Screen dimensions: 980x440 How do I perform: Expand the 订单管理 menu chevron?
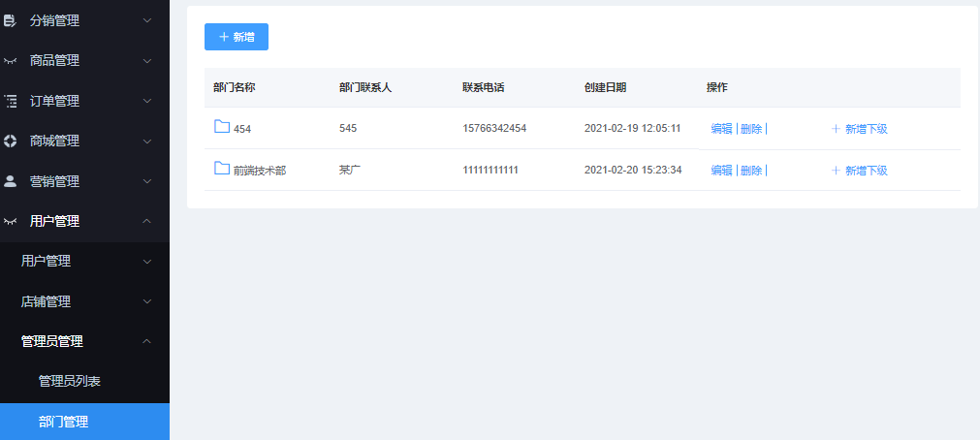(147, 101)
